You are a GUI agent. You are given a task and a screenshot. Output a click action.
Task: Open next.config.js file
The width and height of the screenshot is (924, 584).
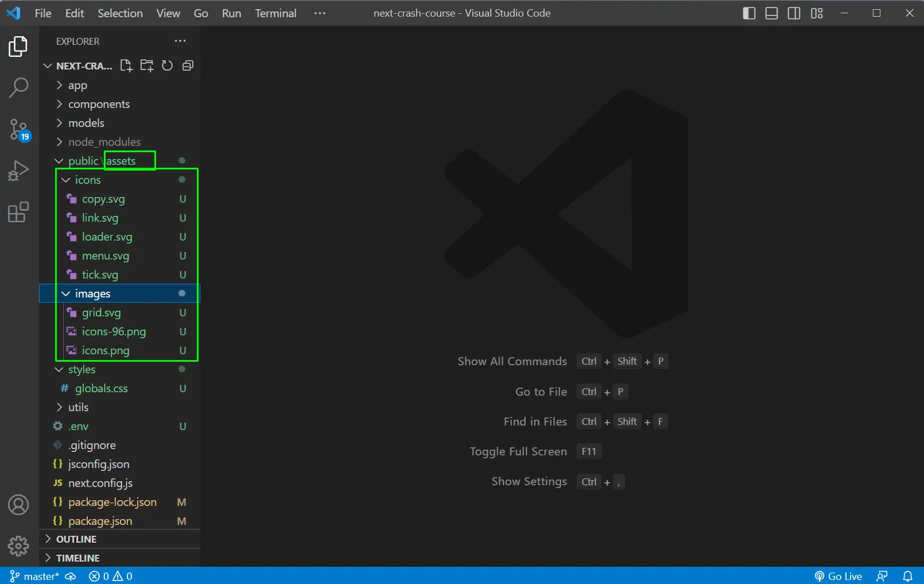(119, 483)
